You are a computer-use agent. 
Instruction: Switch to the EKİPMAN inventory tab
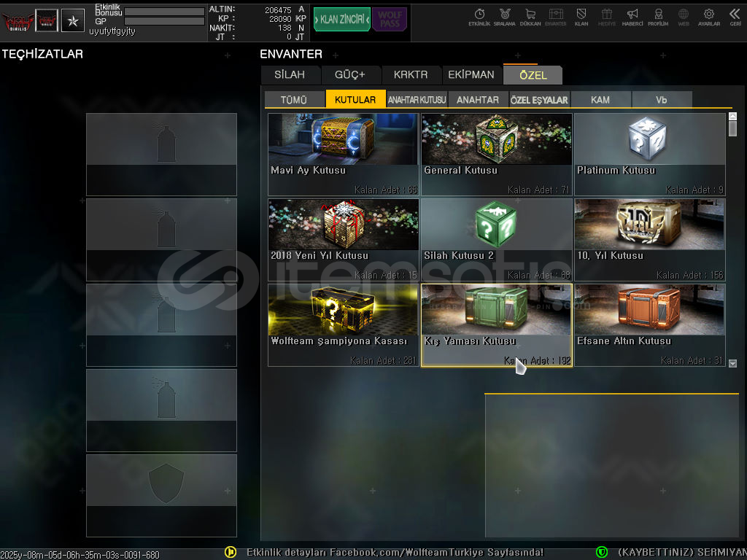point(471,75)
